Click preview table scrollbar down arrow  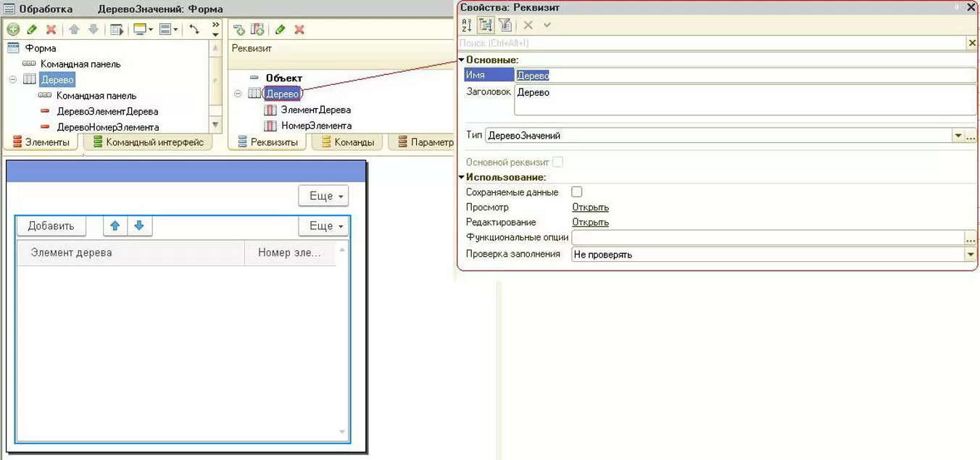[x=342, y=432]
